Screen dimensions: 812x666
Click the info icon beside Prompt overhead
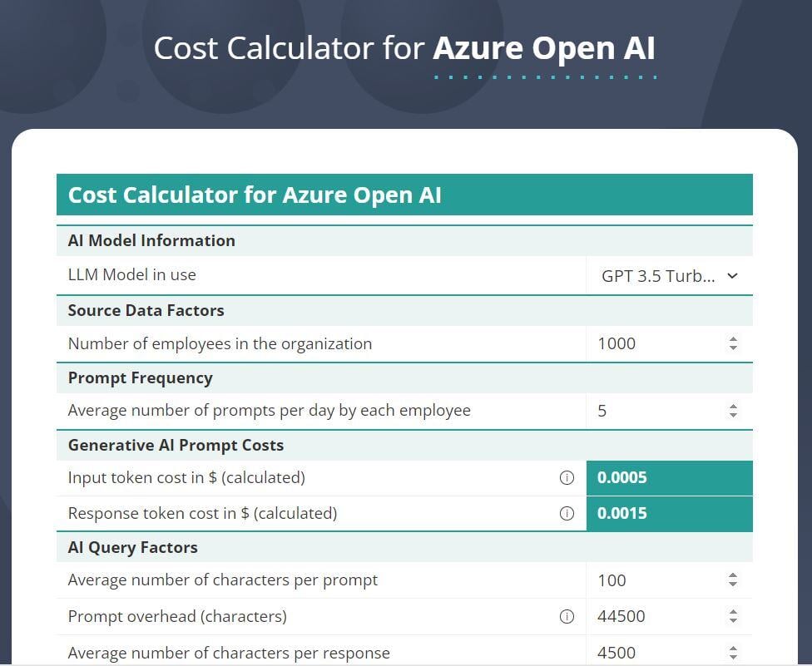click(567, 616)
